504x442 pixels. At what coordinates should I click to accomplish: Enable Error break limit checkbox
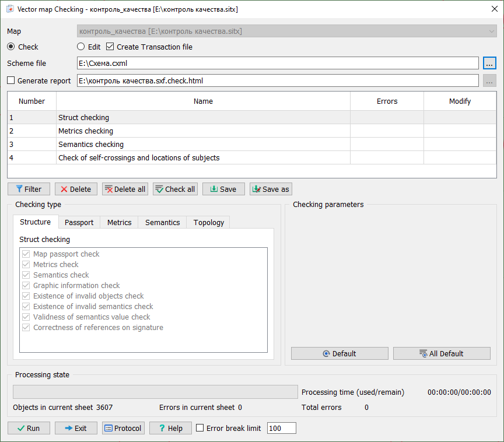[200, 428]
